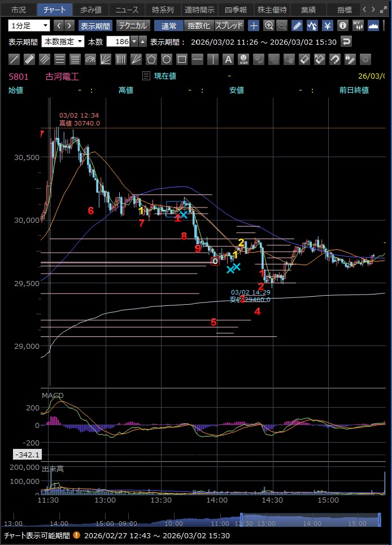Toggle the 通常 normal display mode
The image size is (392, 545).
169,25
